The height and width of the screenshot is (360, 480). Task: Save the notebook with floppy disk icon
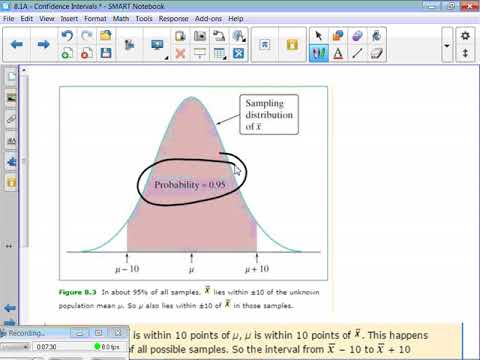pos(106,53)
